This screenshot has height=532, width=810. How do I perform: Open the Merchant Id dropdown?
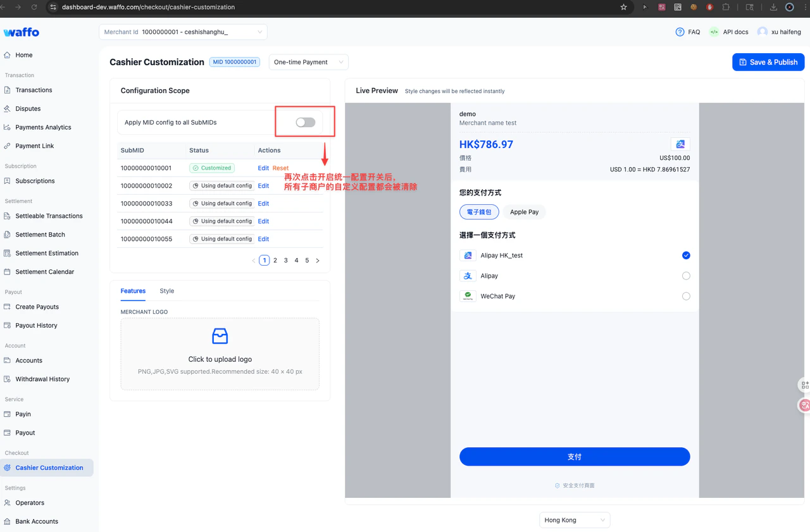coord(183,32)
